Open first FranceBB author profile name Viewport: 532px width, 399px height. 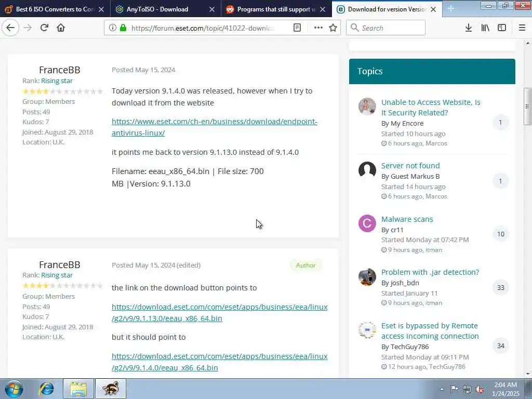pyautogui.click(x=60, y=70)
